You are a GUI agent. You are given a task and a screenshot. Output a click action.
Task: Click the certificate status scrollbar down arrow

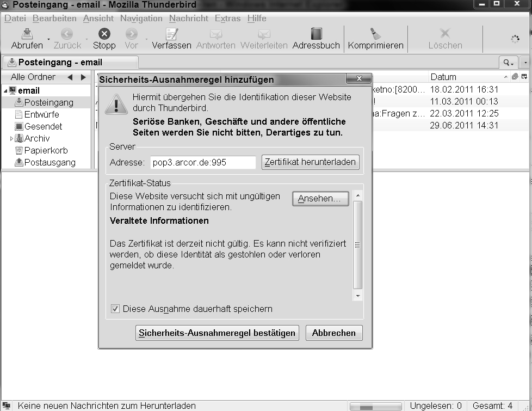point(357,296)
